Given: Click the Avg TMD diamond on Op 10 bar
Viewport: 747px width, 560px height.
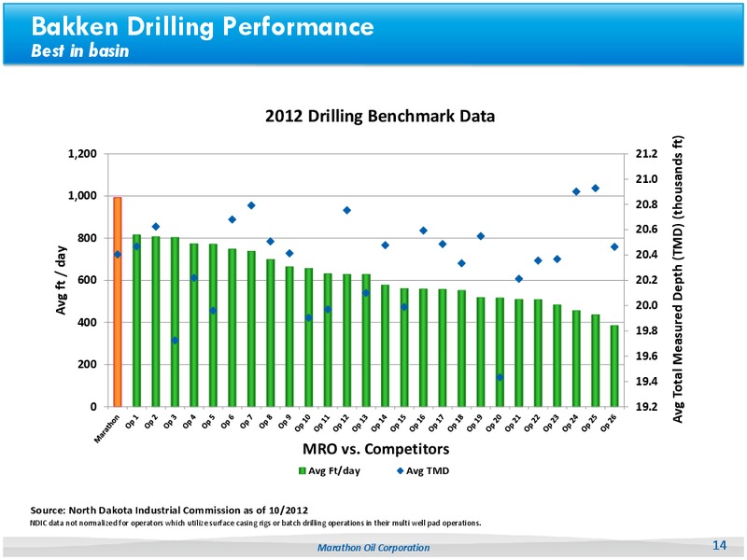Looking at the screenshot, I should (x=309, y=317).
